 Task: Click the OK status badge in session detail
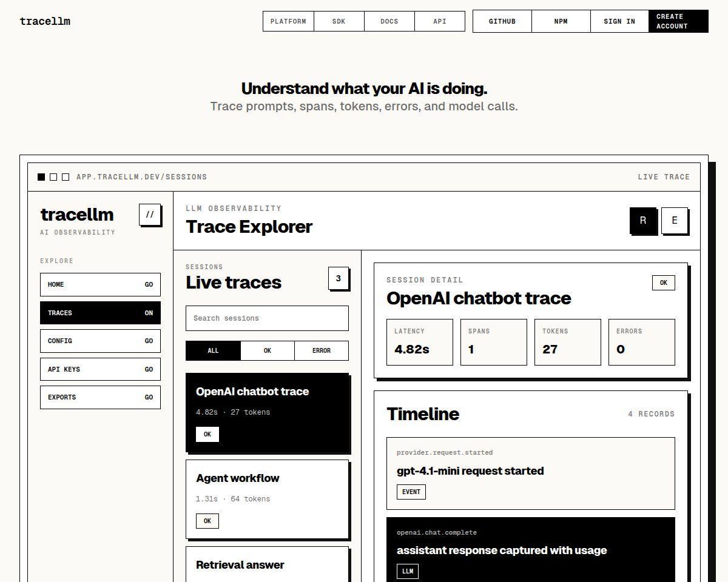(663, 283)
